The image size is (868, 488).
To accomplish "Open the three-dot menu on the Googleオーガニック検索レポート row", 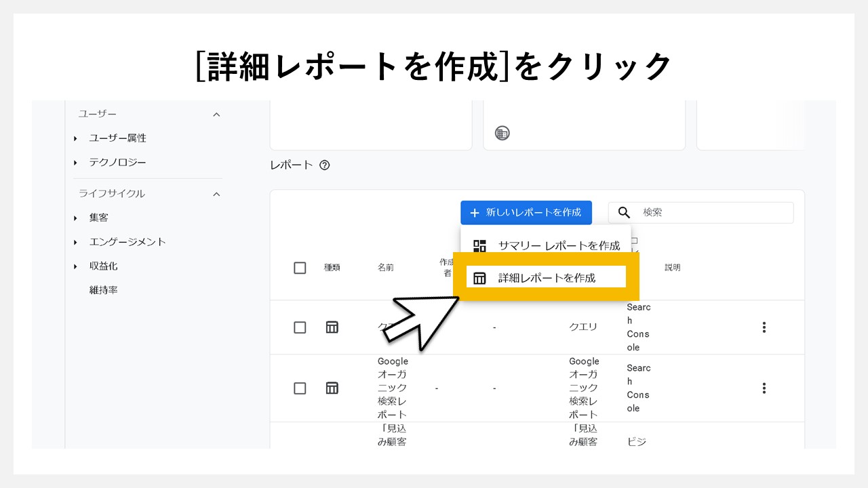I will [x=764, y=388].
